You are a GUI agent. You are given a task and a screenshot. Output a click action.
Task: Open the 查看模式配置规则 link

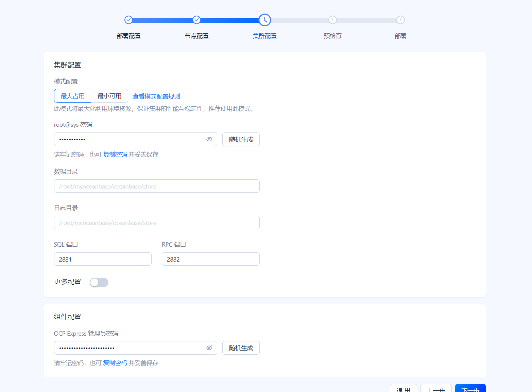click(x=156, y=96)
